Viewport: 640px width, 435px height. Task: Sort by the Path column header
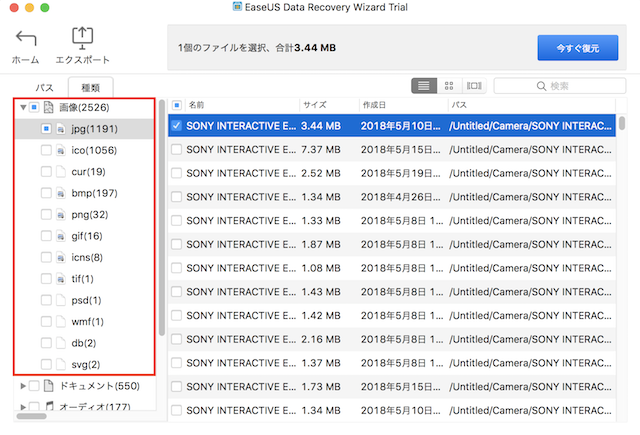click(532, 105)
